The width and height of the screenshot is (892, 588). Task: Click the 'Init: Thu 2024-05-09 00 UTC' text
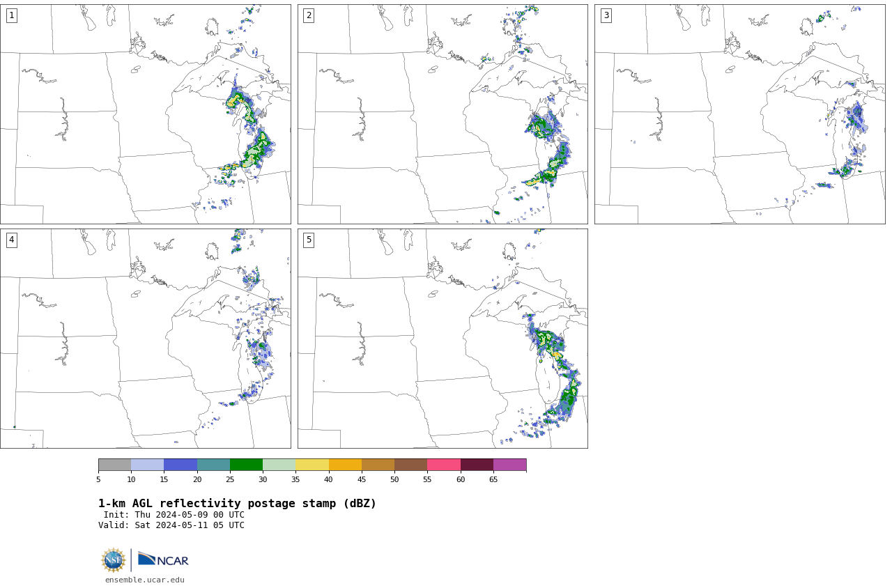pyautogui.click(x=174, y=515)
